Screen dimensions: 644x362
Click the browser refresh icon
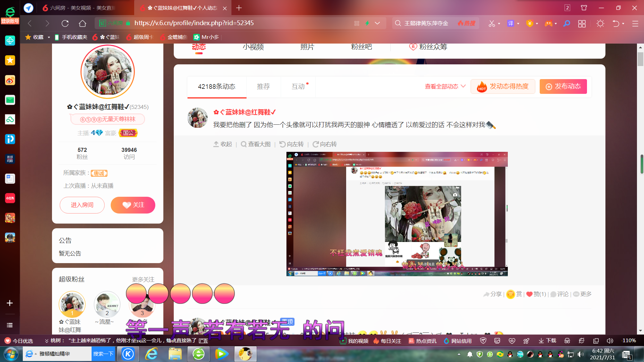tap(65, 23)
